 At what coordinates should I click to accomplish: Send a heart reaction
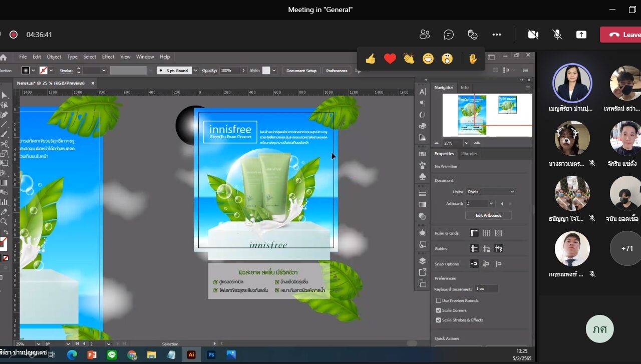click(x=390, y=59)
